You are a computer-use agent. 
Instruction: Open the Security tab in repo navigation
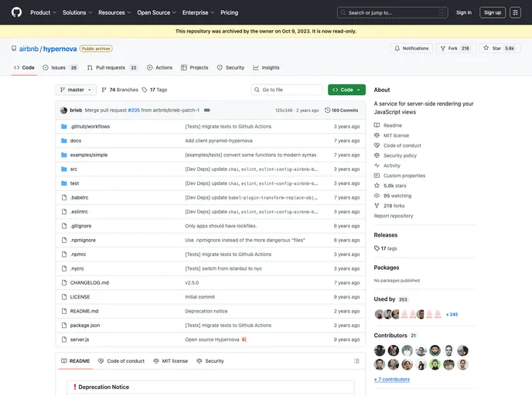230,68
